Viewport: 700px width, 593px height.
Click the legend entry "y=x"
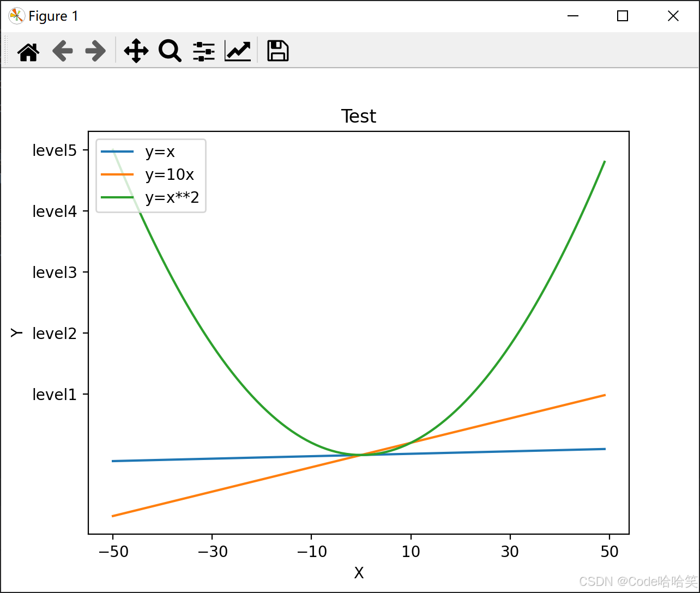click(x=160, y=152)
